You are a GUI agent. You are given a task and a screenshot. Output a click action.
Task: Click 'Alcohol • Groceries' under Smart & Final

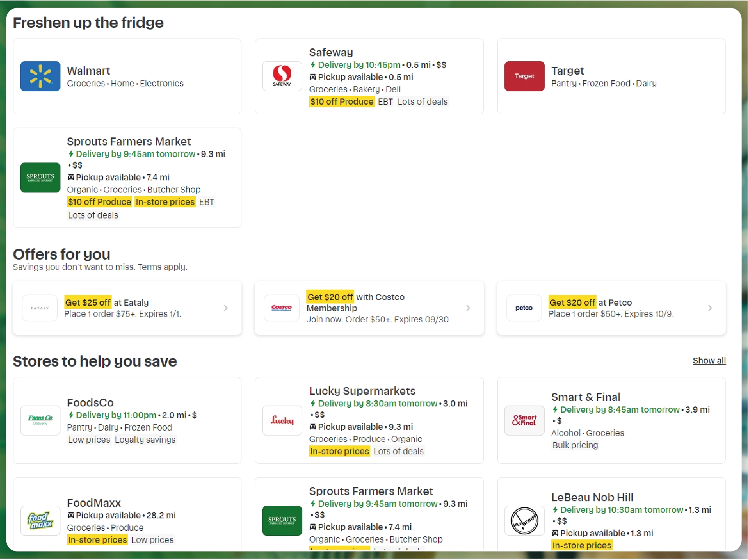coord(588,433)
